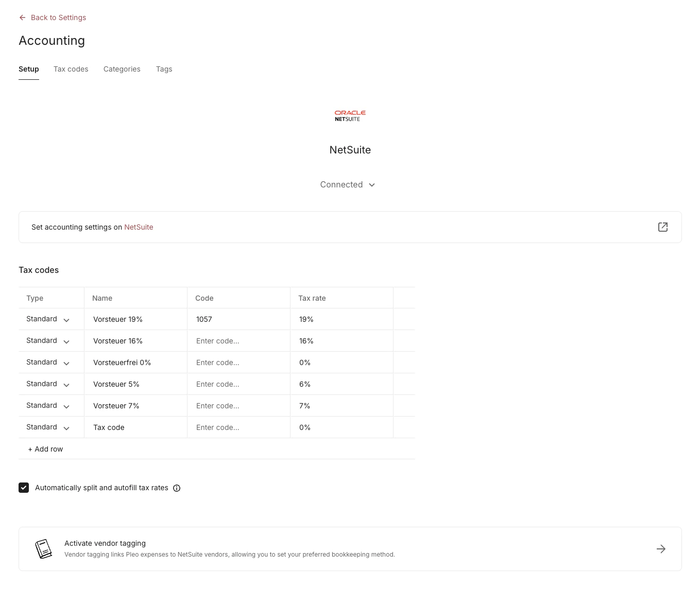This screenshot has height=604, width=700.
Task: Click the Oracle NetSuite logo
Action: [x=350, y=115]
